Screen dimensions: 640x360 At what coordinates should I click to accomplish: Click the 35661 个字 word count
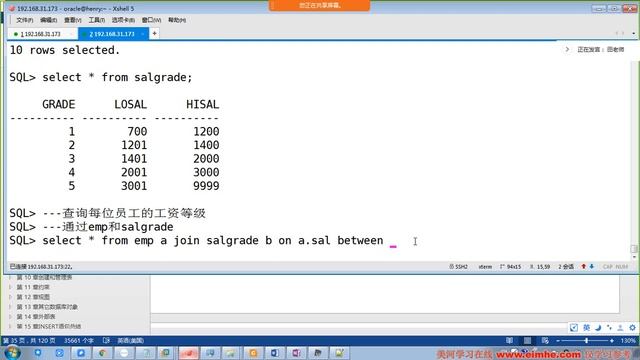pos(79,340)
